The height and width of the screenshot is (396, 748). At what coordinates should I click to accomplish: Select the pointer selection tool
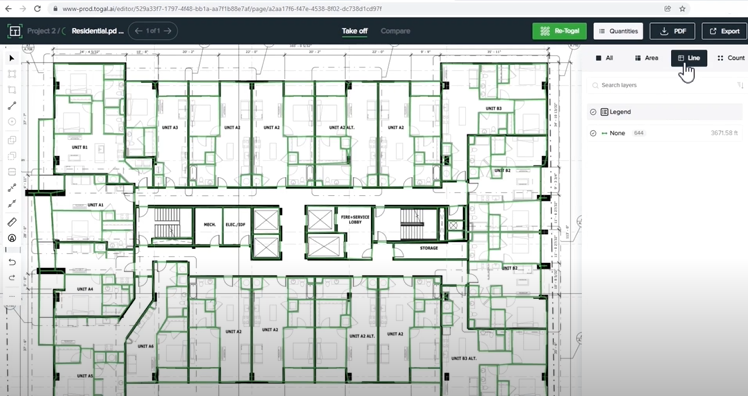(x=12, y=58)
